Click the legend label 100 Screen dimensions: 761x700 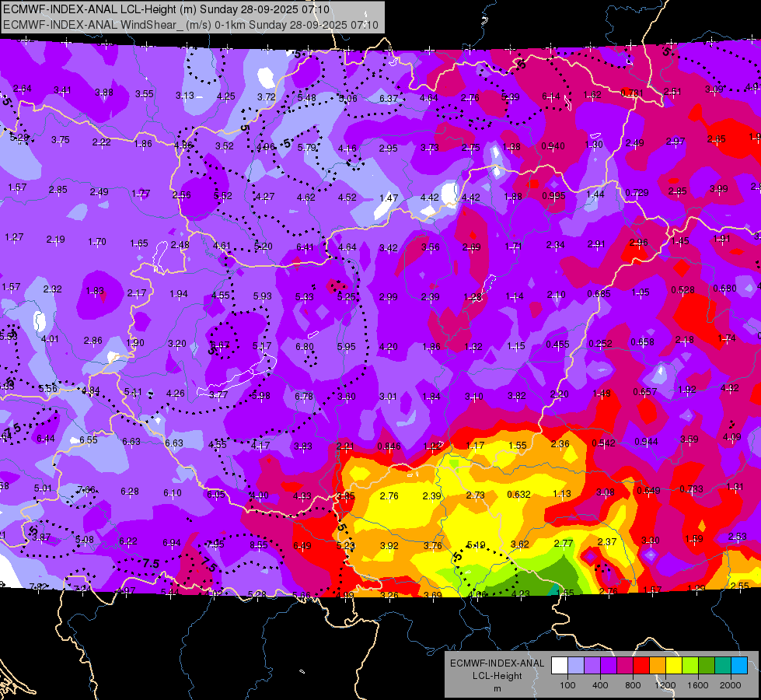567,685
